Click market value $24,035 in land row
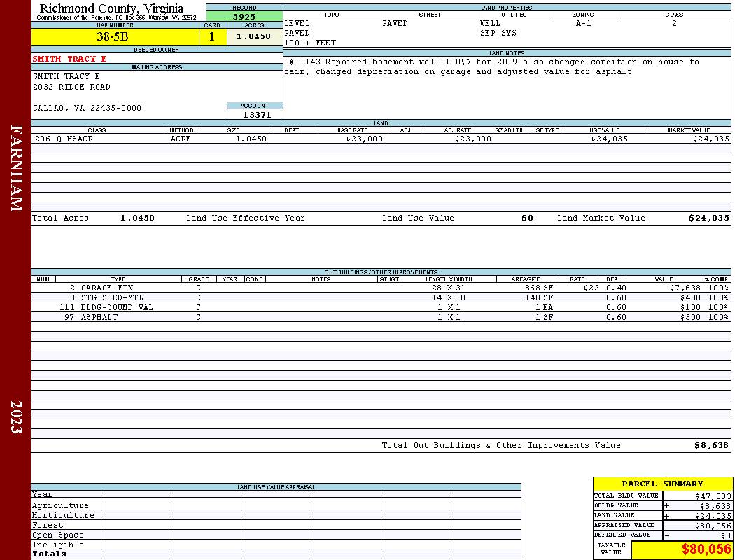The height and width of the screenshot is (560, 735). (710, 139)
